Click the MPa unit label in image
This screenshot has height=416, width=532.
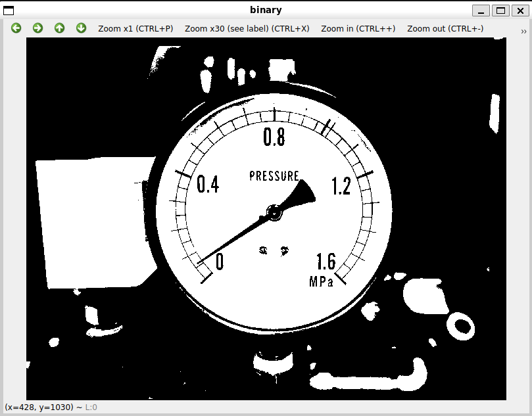point(321,282)
